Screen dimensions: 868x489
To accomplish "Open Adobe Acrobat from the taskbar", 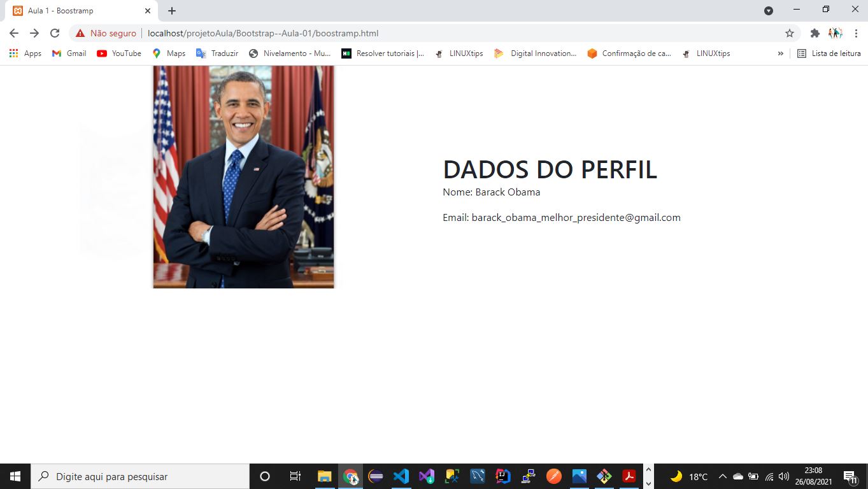I will click(629, 476).
